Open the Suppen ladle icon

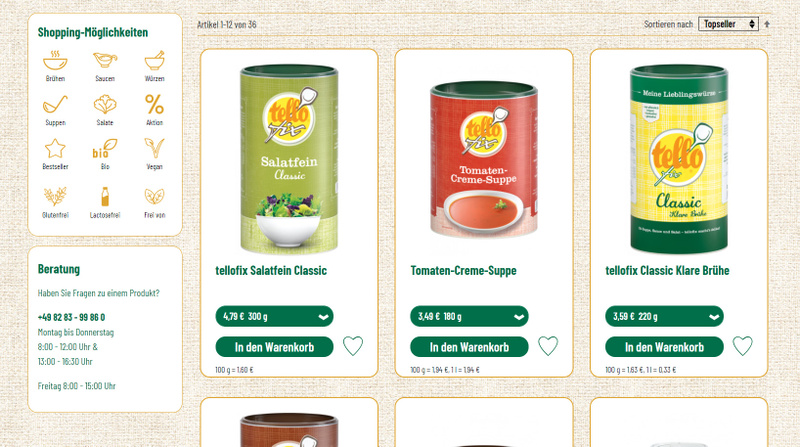[55, 105]
